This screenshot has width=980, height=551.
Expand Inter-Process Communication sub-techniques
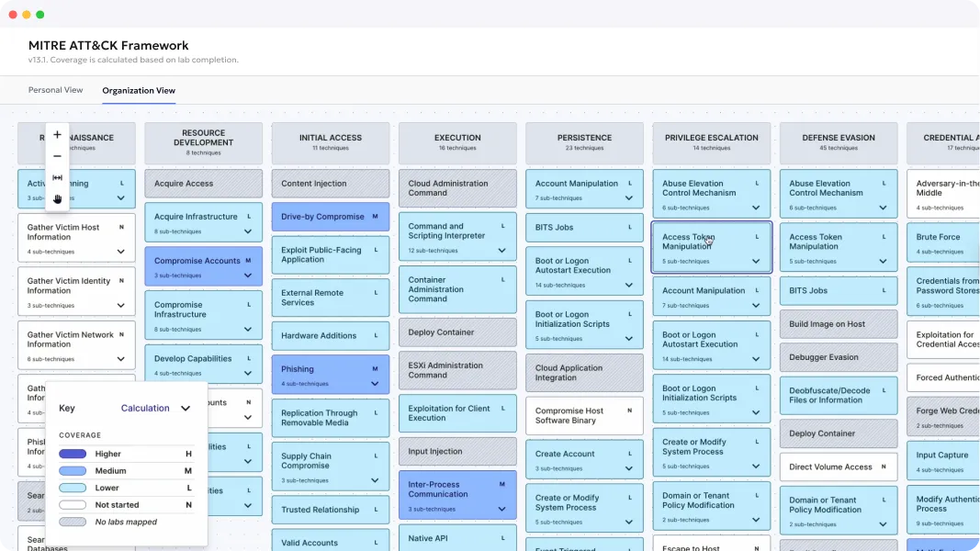click(x=501, y=509)
